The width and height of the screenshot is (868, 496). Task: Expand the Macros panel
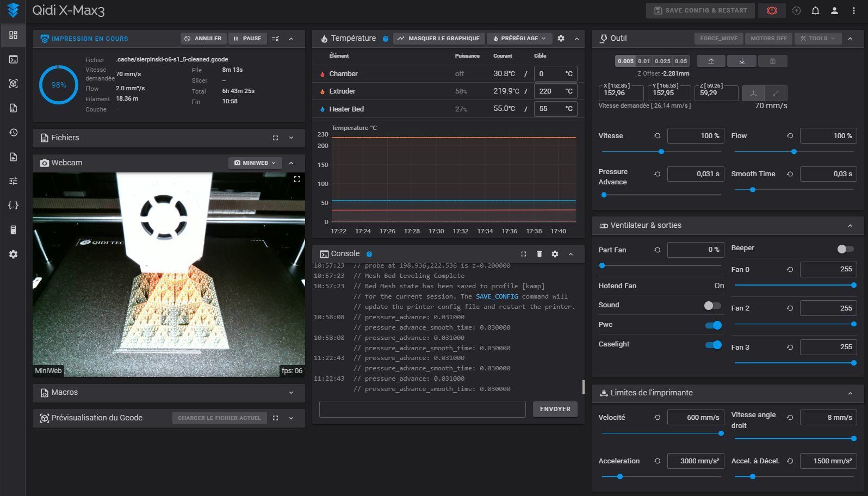coord(291,393)
